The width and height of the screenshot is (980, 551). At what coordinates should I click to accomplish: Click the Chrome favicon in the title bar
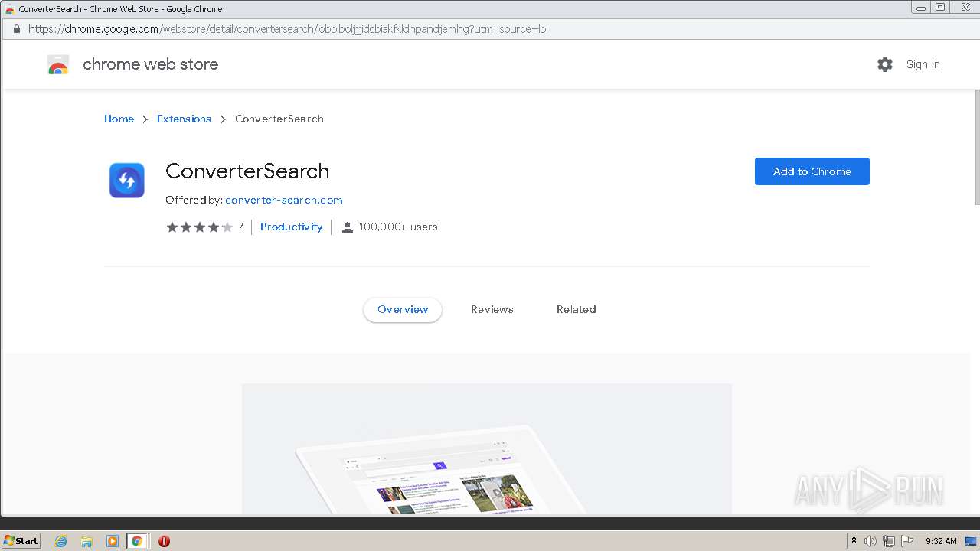tap(9, 9)
